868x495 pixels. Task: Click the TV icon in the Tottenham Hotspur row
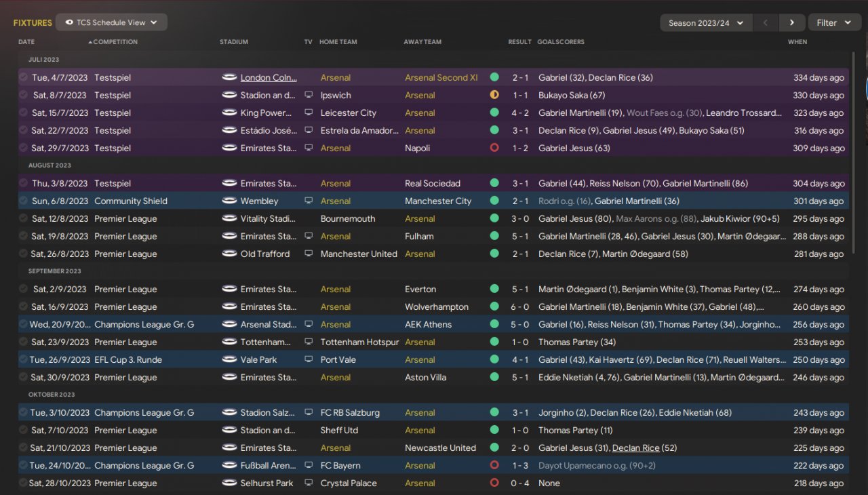(309, 342)
